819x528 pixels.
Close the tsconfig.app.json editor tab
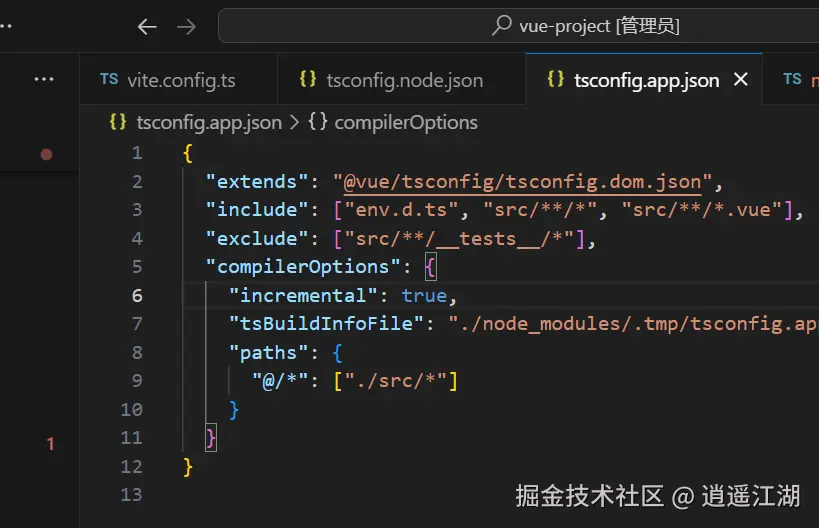(x=741, y=80)
